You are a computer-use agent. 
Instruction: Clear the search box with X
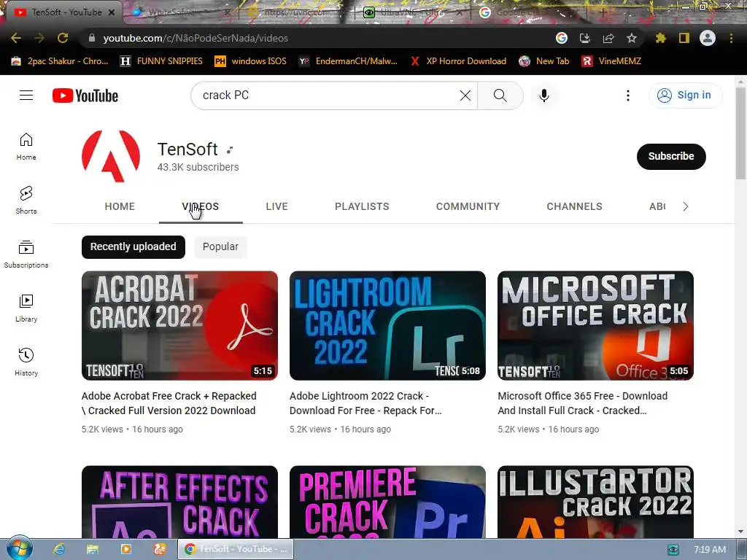pos(465,96)
